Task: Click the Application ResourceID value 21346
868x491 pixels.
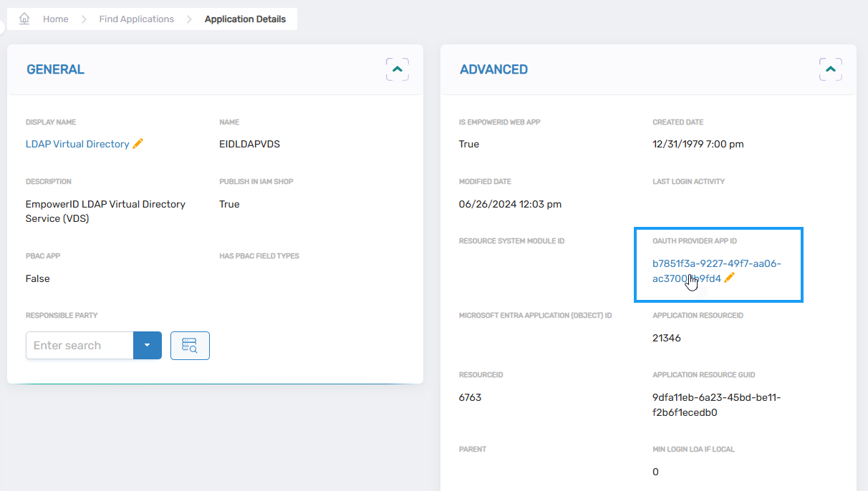Action: click(666, 338)
